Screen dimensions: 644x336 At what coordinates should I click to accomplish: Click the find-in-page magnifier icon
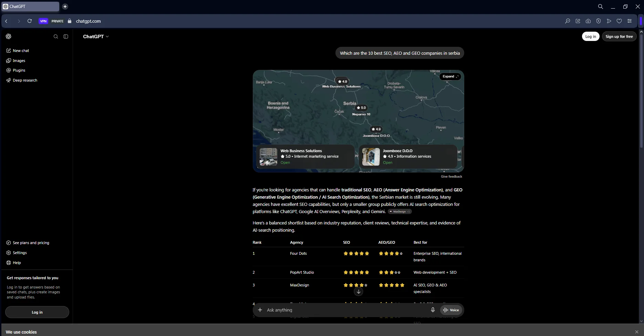568,21
